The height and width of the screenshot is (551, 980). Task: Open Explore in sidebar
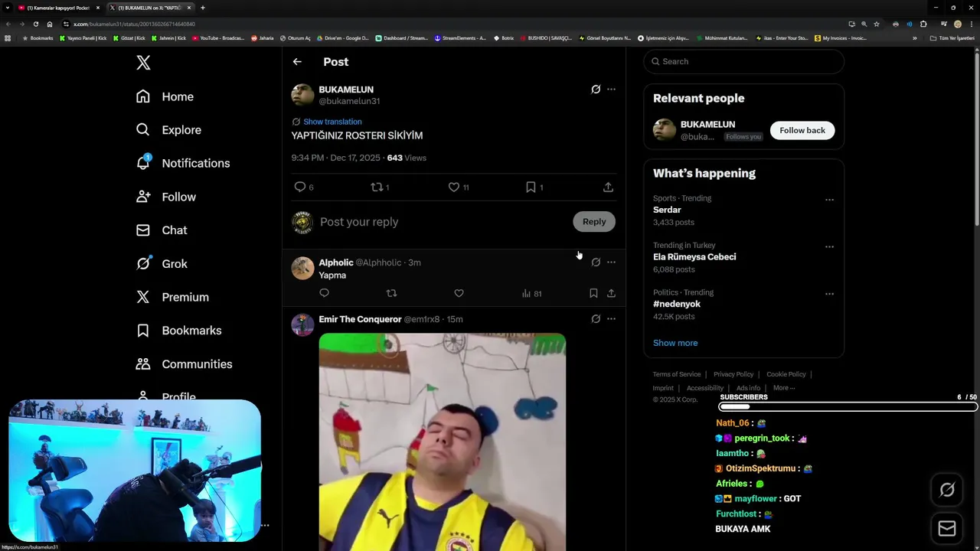click(x=168, y=130)
